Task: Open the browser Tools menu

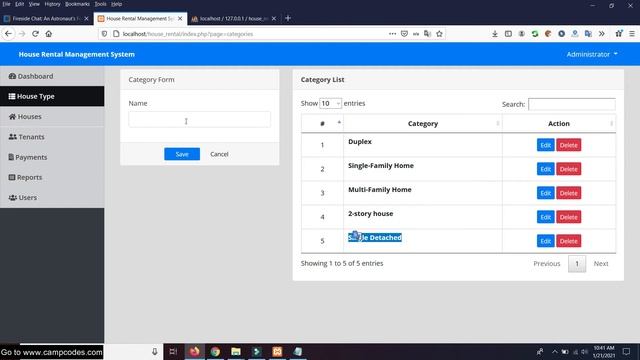Action: (x=100, y=4)
